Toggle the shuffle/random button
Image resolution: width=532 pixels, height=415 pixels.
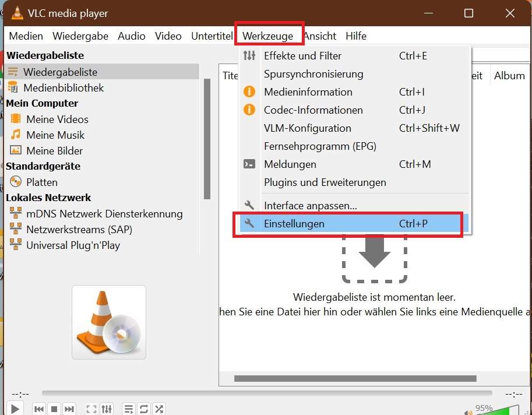click(159, 409)
